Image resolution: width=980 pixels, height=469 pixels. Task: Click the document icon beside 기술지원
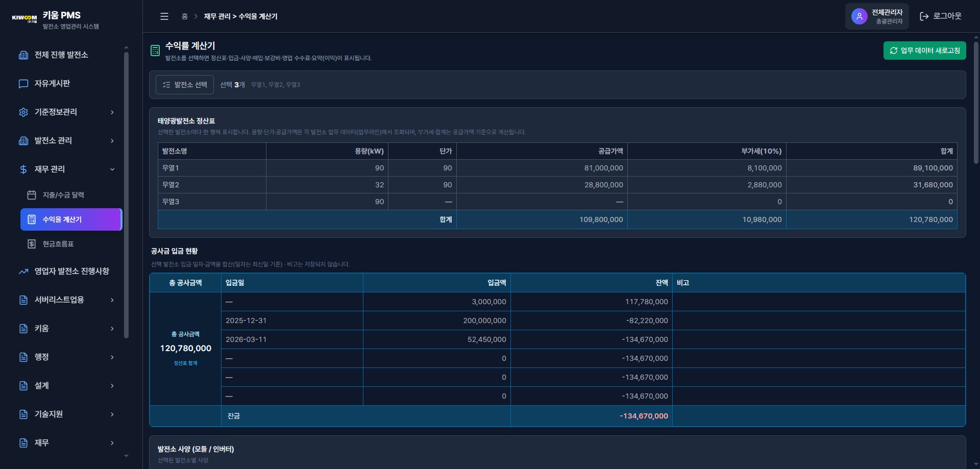23,414
